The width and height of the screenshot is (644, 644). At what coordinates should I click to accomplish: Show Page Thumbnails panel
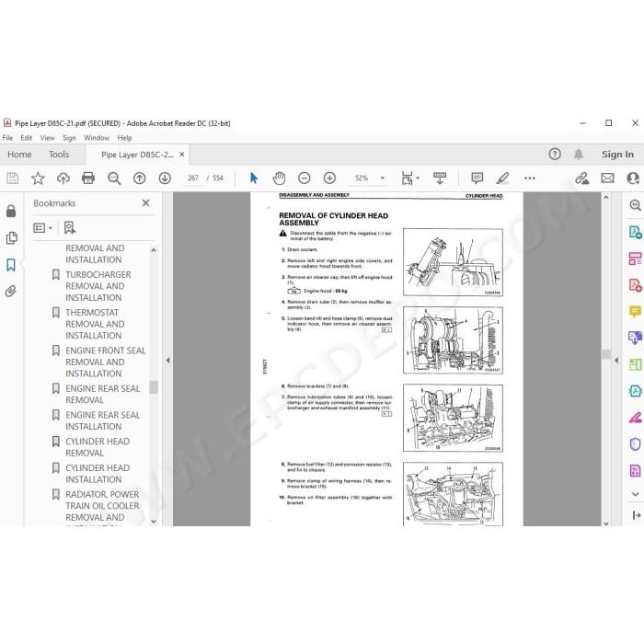coord(11,237)
